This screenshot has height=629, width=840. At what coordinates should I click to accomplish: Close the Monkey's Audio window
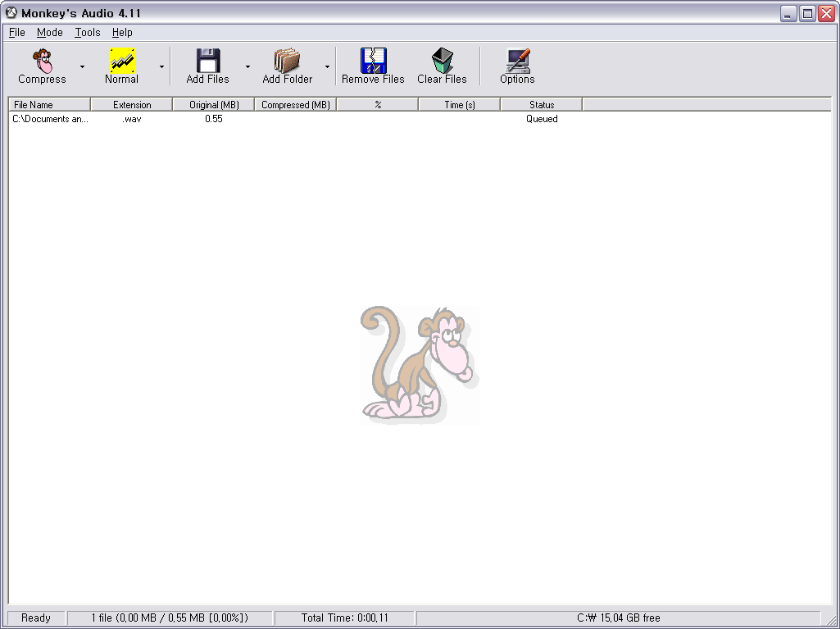tap(827, 13)
